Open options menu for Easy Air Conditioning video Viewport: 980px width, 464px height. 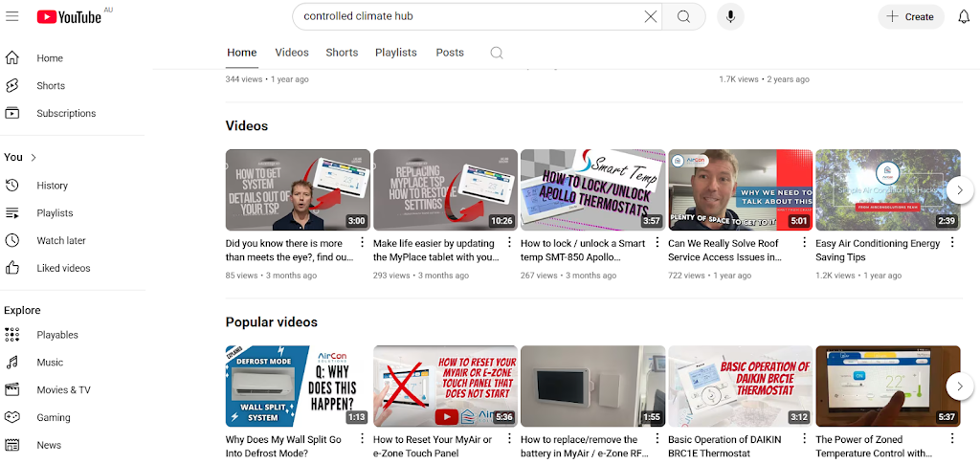pyautogui.click(x=951, y=244)
